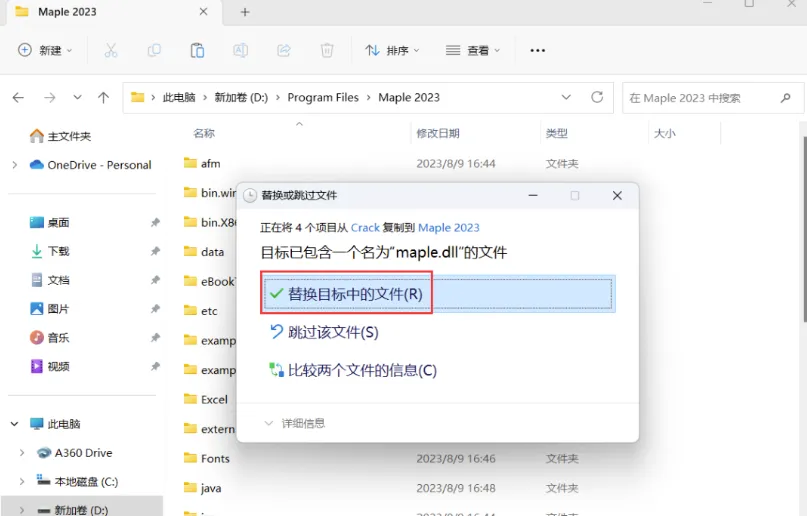
Task: Go back with the left arrow
Action: click(x=19, y=98)
